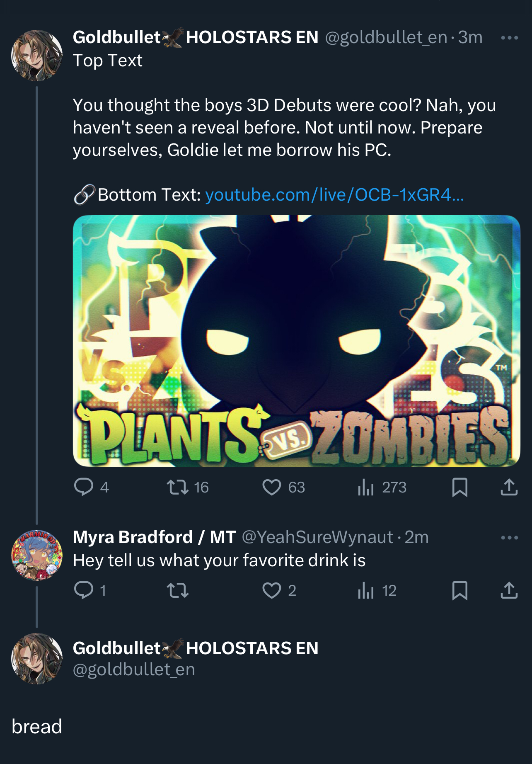Like Goldbullet's stream announcement tweet
The width and height of the screenshot is (532, 764).
click(x=272, y=487)
